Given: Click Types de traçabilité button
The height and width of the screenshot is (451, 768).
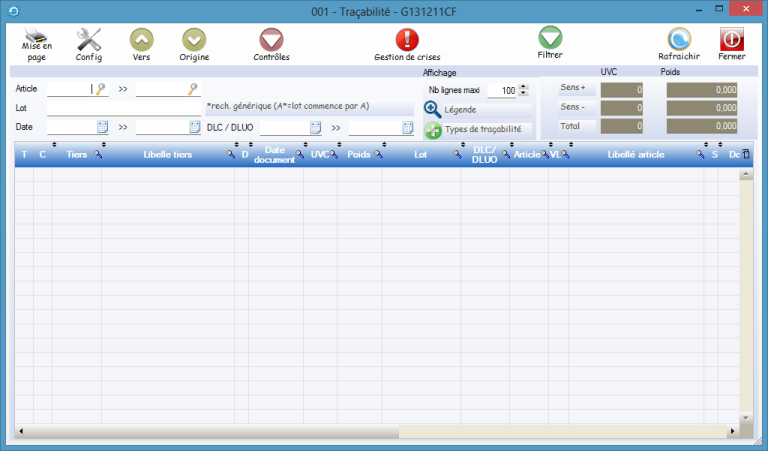Looking at the screenshot, I should tap(432, 130).
